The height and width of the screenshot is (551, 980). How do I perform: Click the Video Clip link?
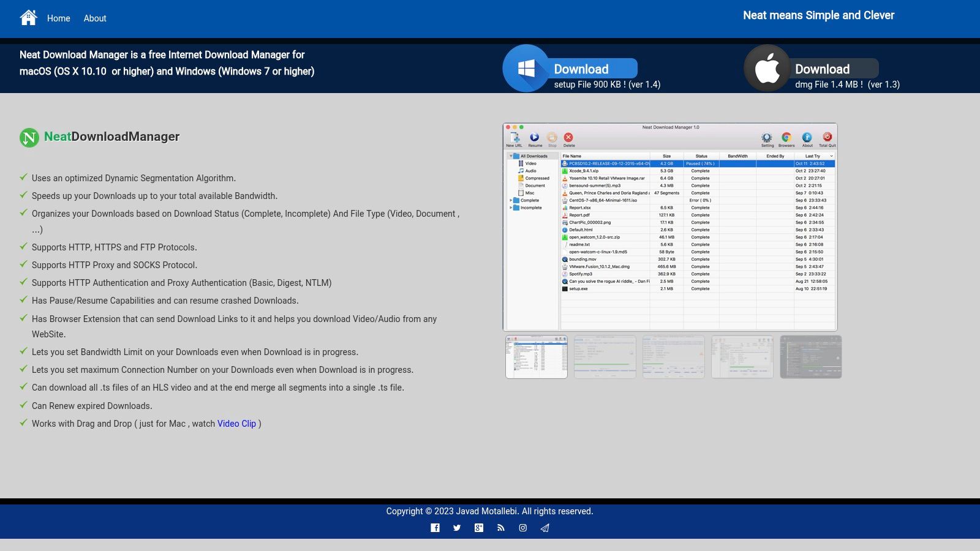pos(236,424)
